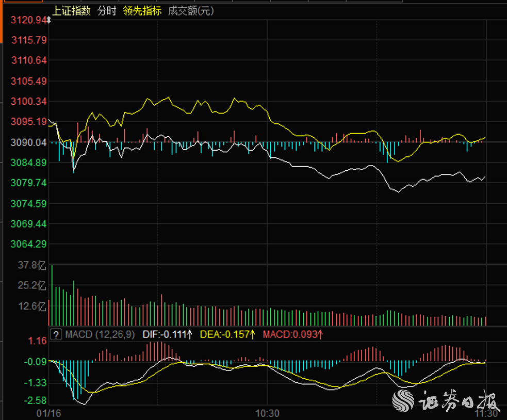Click the upward arrow after the DIF value
The image size is (507, 420).
pyautogui.click(x=190, y=334)
